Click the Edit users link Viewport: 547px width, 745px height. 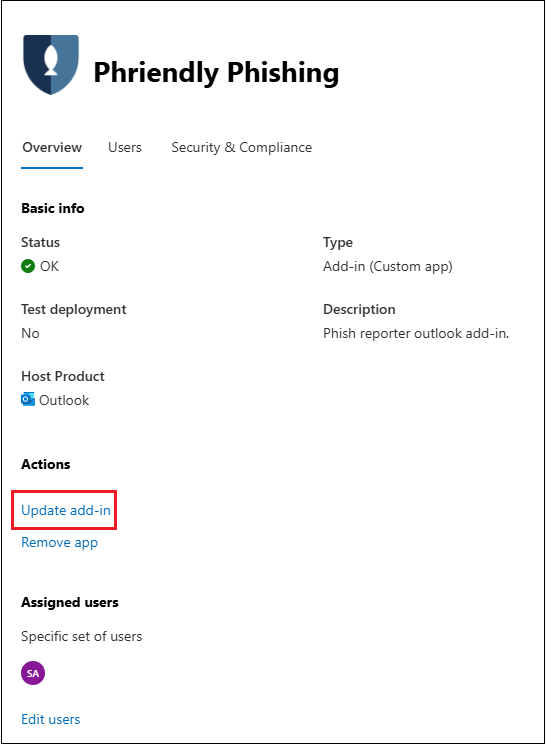[x=51, y=719]
